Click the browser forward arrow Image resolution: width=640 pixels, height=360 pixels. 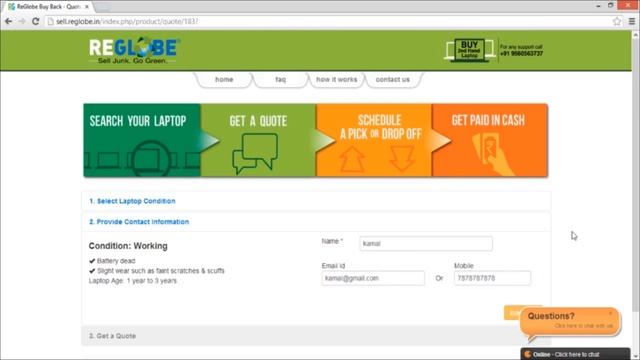click(22, 21)
